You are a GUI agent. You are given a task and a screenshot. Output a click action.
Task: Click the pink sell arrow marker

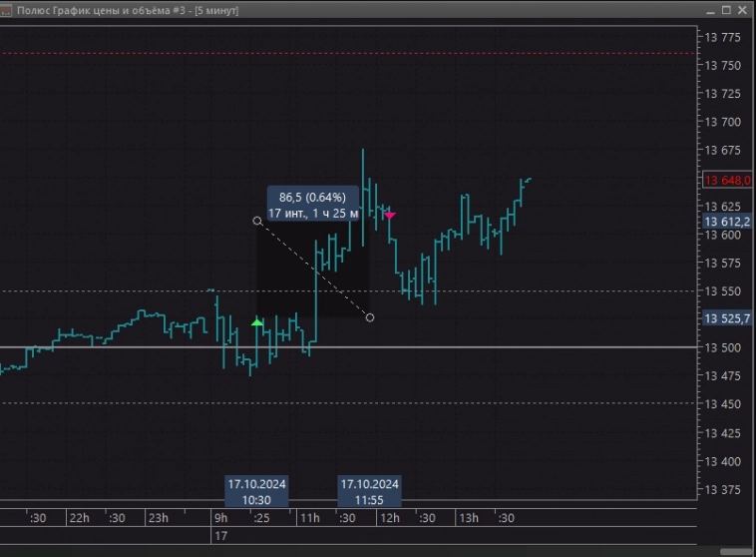[x=390, y=215]
